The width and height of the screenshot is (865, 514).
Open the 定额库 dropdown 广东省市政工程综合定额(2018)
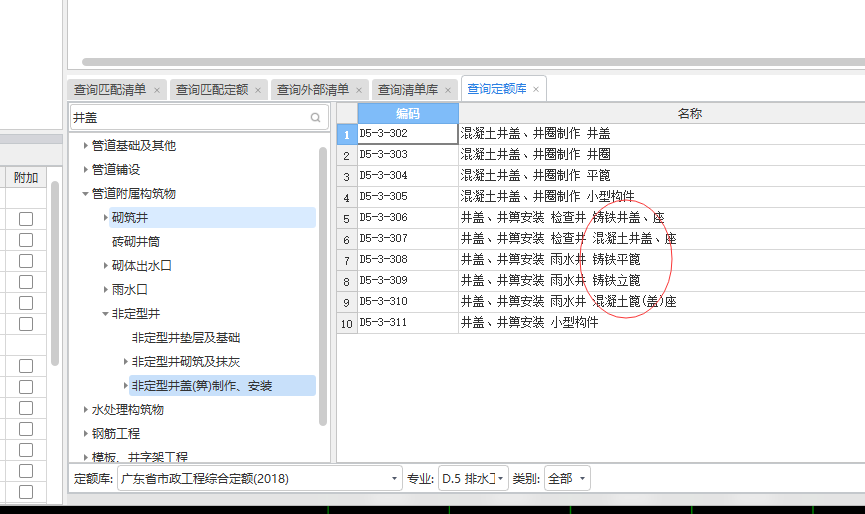click(259, 478)
